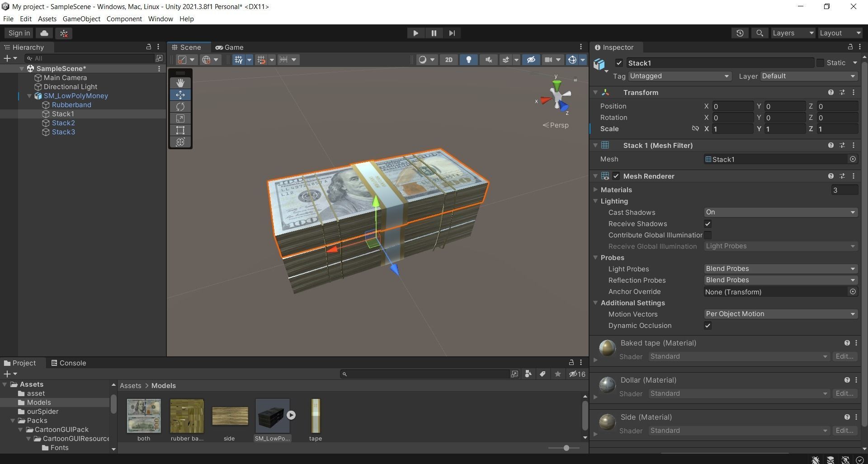Expand the Materials foldout
The width and height of the screenshot is (868, 464).
tap(596, 189)
